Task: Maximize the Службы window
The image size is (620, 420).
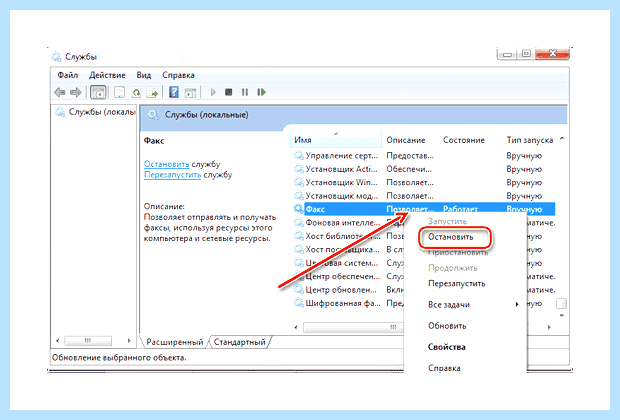Action: [x=526, y=54]
